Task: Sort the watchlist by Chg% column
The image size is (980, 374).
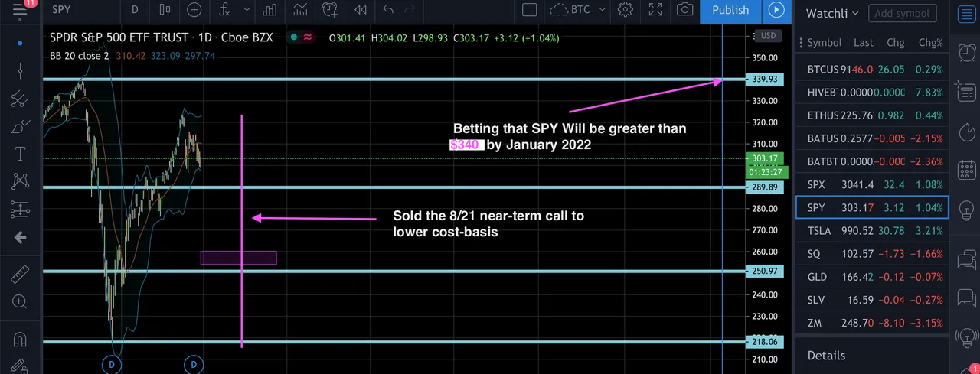Action: click(931, 43)
